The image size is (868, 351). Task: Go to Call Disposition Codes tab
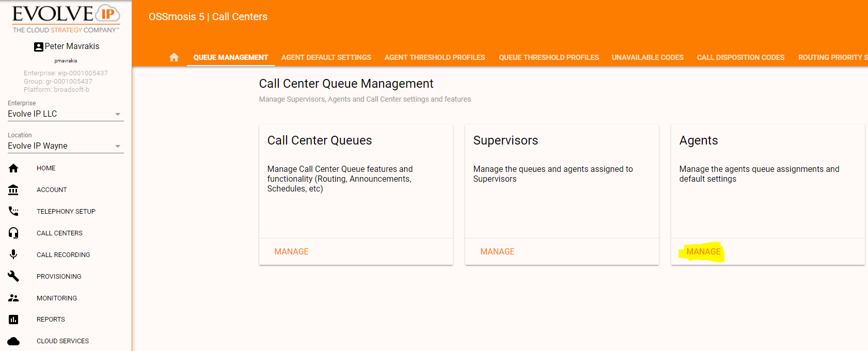click(x=740, y=57)
